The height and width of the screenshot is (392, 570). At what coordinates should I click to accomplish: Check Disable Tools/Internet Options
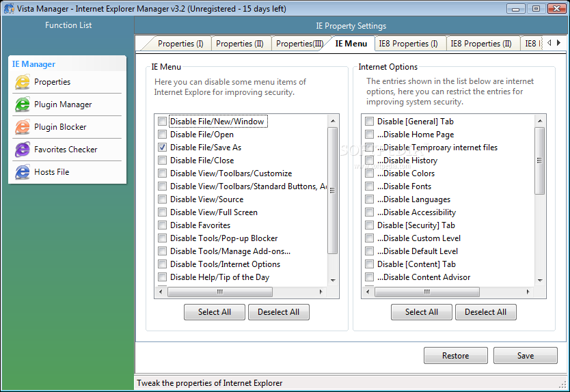pyautogui.click(x=162, y=264)
